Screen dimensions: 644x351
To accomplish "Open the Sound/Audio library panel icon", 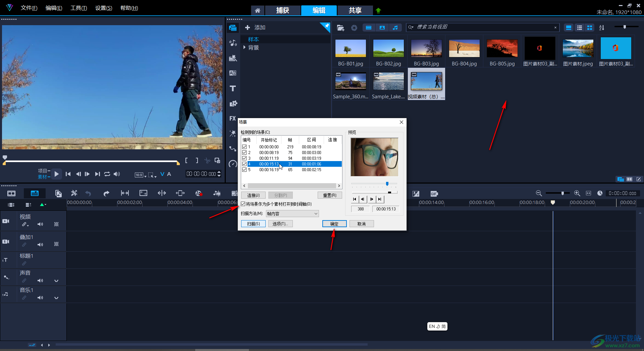I will click(x=233, y=43).
